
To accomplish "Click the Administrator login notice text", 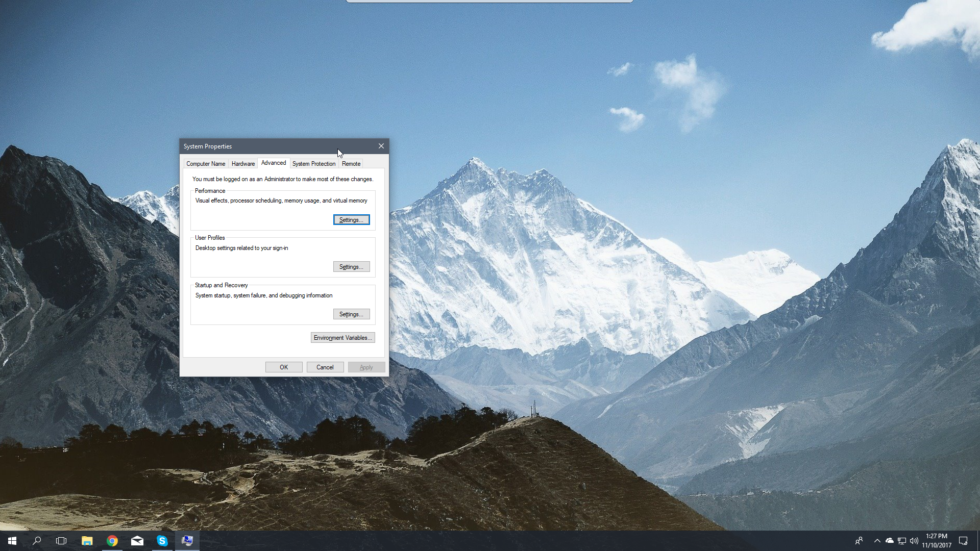I will 283,179.
